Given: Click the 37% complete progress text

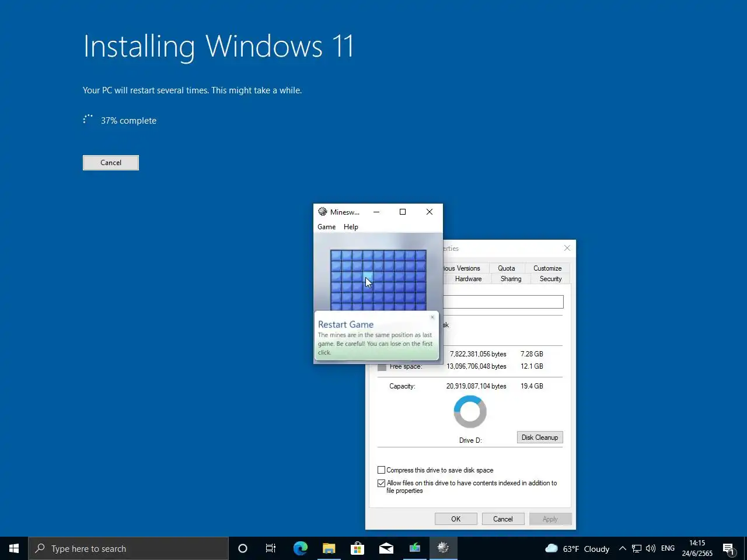Looking at the screenshot, I should [x=128, y=121].
